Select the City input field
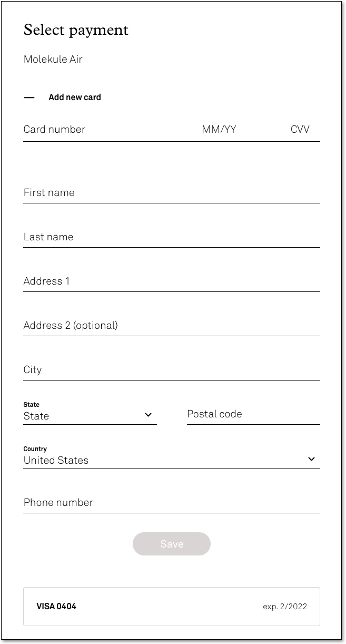Screen dimensions: 346x644 171,370
